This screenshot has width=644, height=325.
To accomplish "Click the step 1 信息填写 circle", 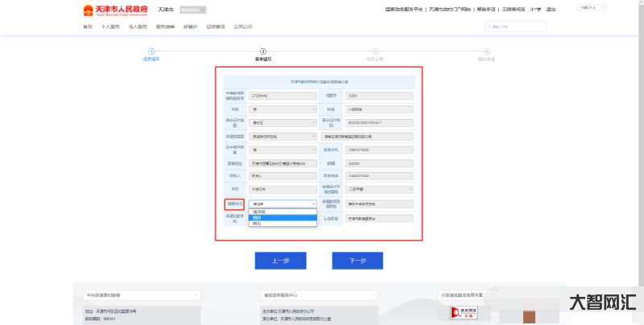I will coord(151,51).
